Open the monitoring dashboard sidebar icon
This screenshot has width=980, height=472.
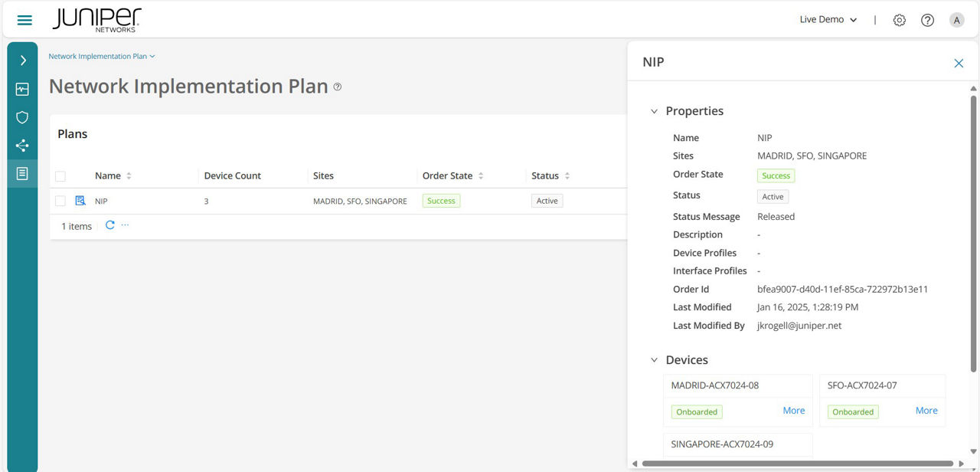pos(22,89)
